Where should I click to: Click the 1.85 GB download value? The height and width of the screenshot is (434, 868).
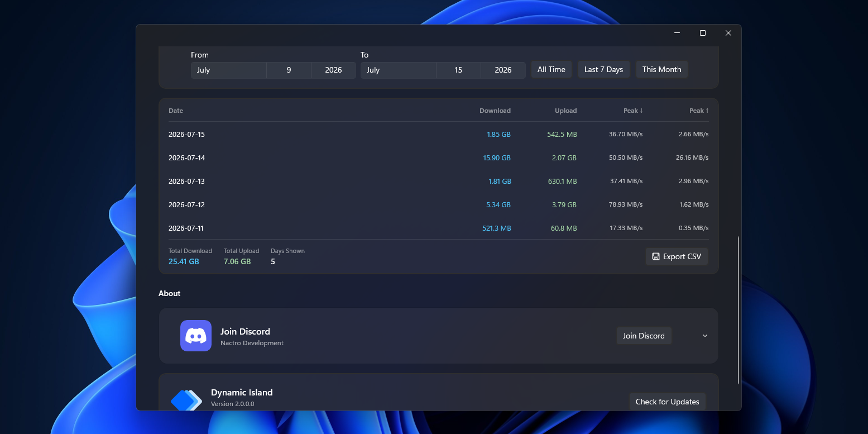pos(498,135)
